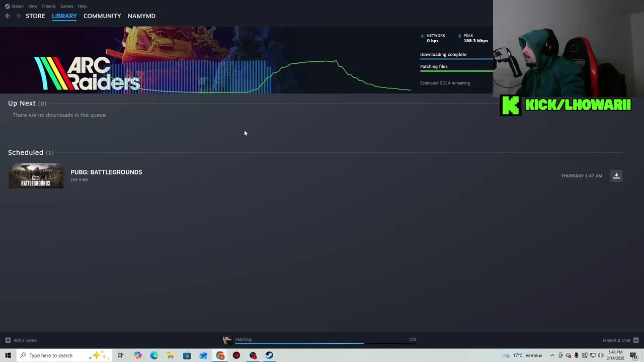Open File Explorer from the taskbar
644x362 pixels.
pos(171,355)
